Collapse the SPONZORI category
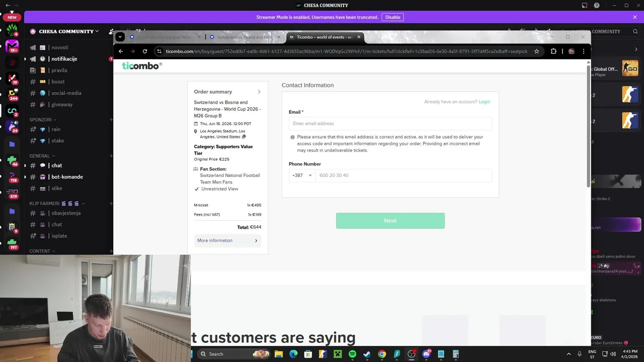The height and width of the screenshot is (362, 644). click(x=43, y=120)
